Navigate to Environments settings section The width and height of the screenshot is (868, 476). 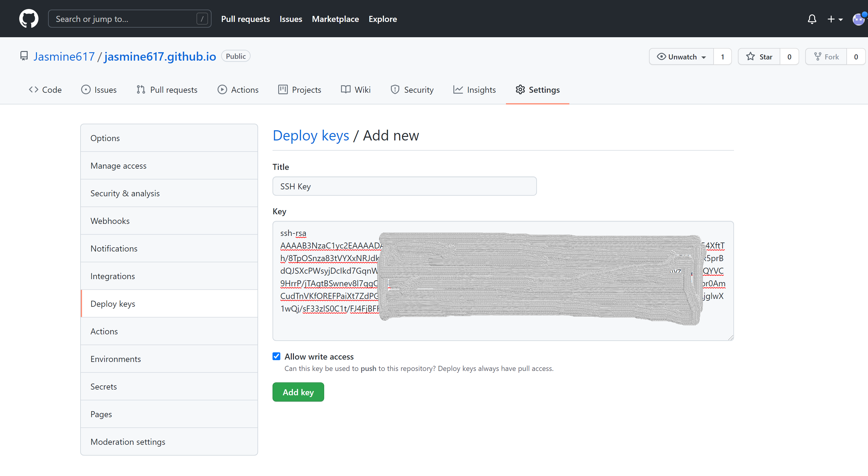point(116,359)
